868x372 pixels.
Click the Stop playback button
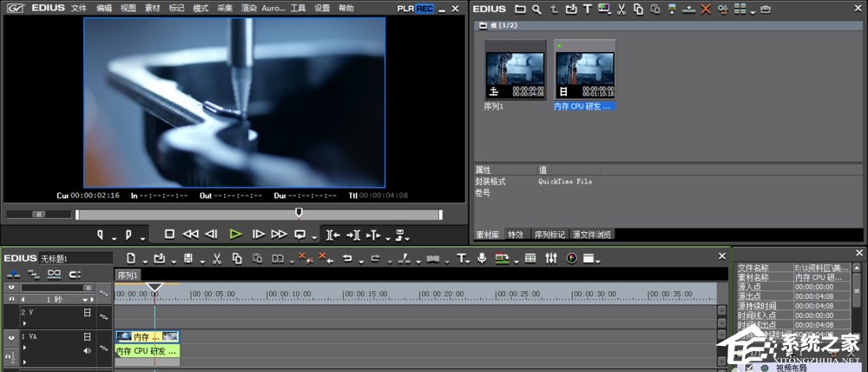coord(170,234)
